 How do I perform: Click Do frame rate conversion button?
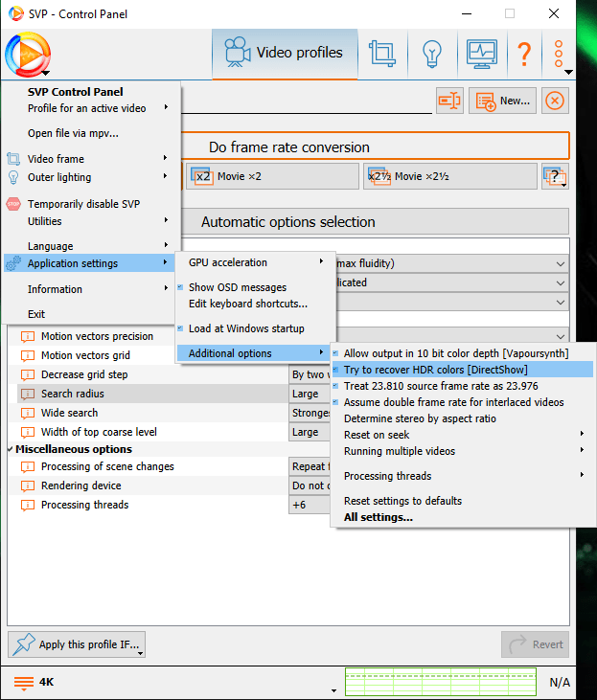[x=376, y=147]
